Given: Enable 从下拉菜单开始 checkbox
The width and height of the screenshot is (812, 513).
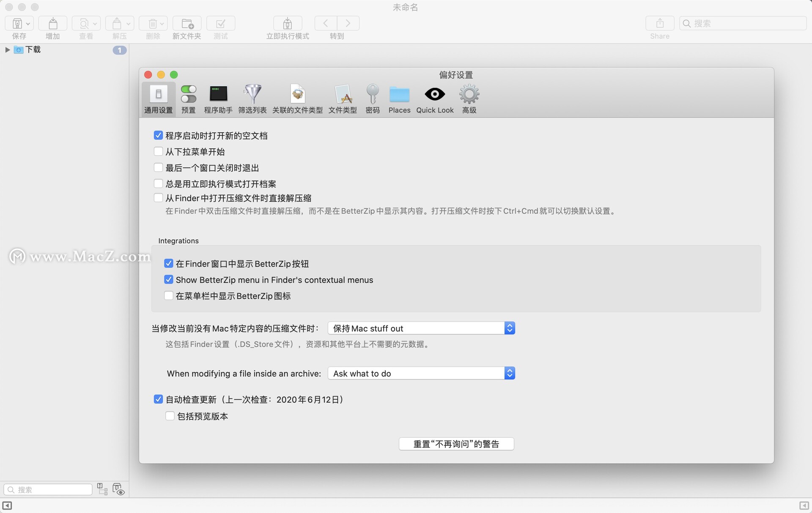Looking at the screenshot, I should point(158,151).
